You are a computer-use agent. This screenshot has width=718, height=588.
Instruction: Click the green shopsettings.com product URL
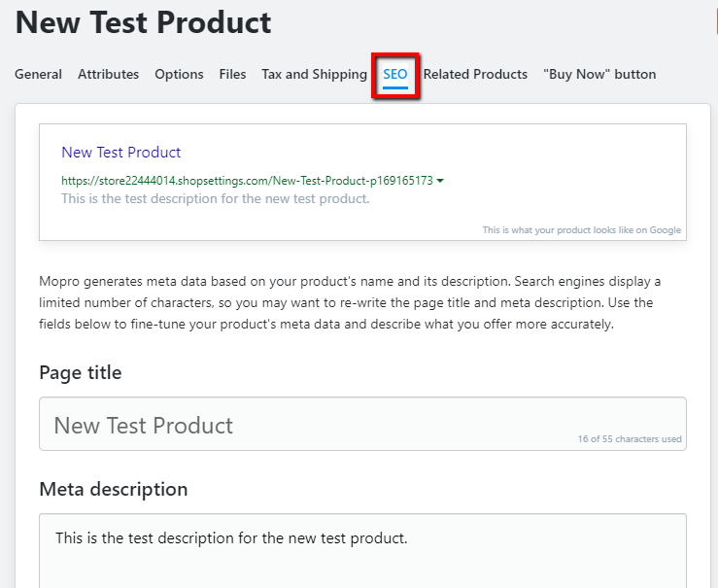pyautogui.click(x=248, y=181)
